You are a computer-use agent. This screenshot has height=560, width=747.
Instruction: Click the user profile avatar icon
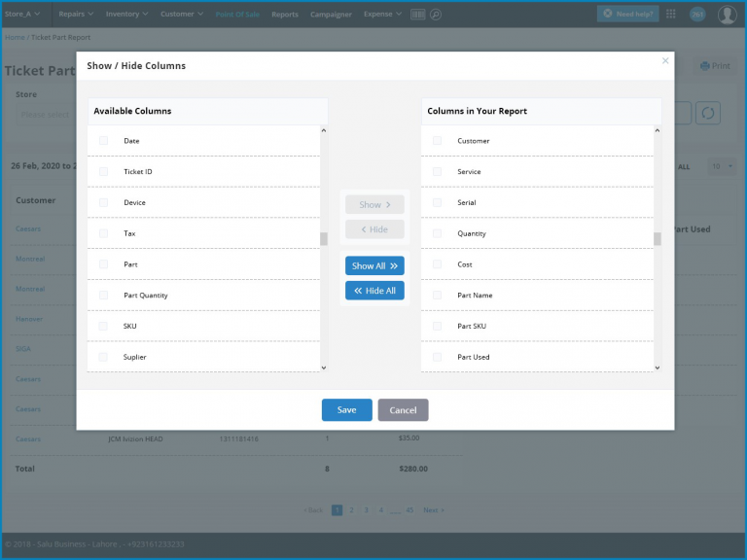point(727,15)
